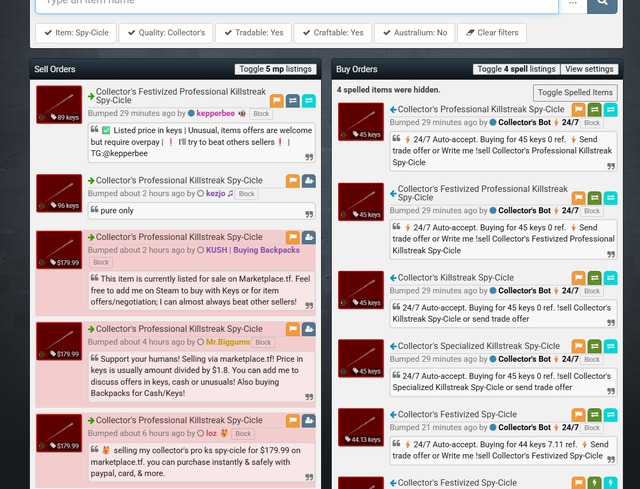Click teal trade icon on 44.13 keys buy order

tap(611, 415)
